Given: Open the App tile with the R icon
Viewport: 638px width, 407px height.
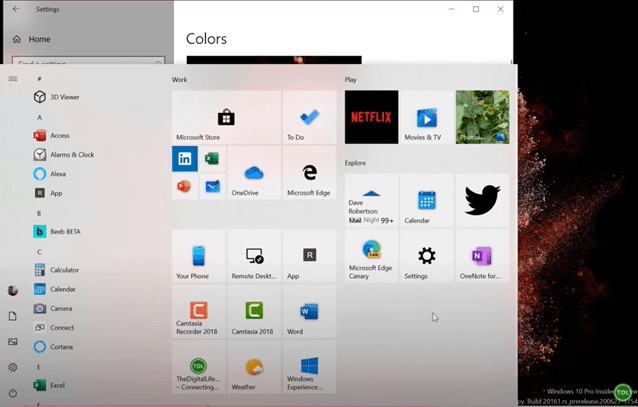Looking at the screenshot, I should pos(309,256).
